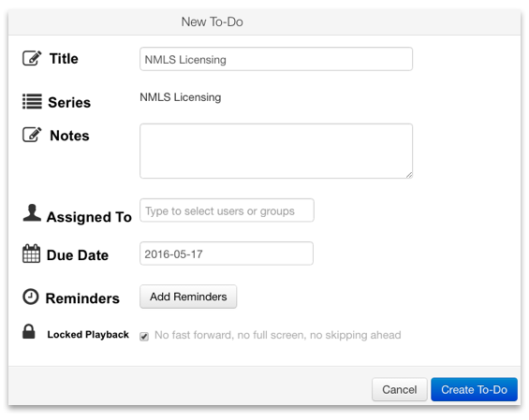Viewport: 529px width, 420px height.
Task: Click the calendar icon beside Due Date
Action: (x=32, y=253)
